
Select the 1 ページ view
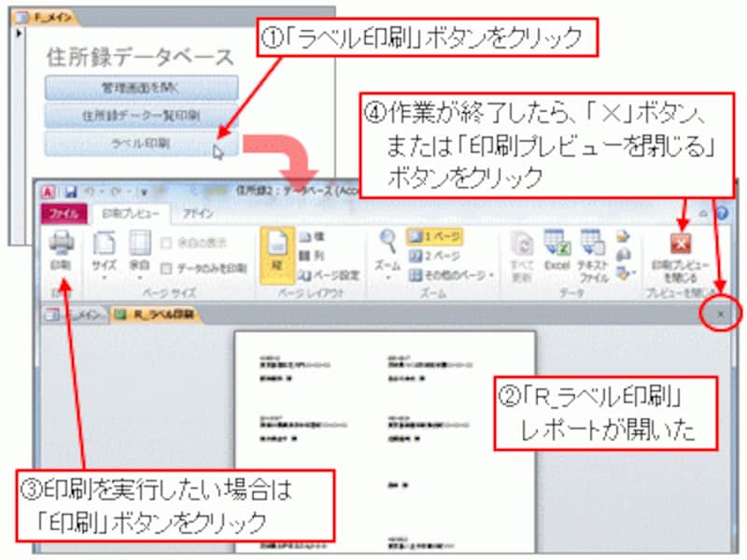(x=435, y=237)
